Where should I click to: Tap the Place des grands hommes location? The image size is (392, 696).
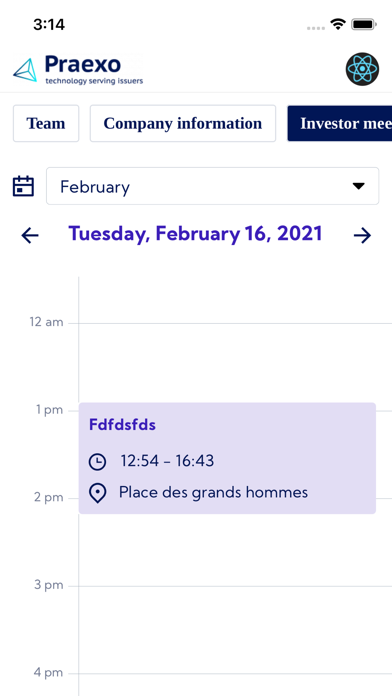click(214, 492)
